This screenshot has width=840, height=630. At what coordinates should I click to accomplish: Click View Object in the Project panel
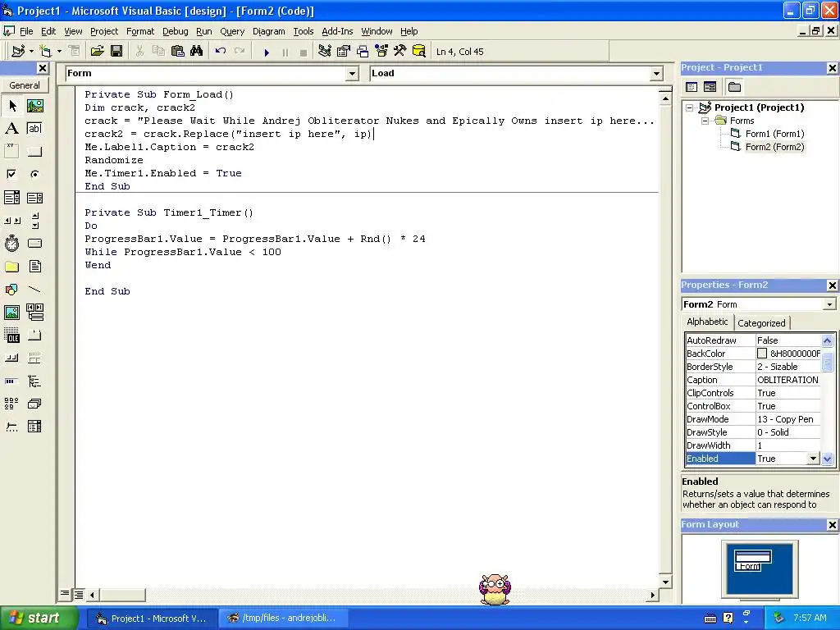coord(710,87)
